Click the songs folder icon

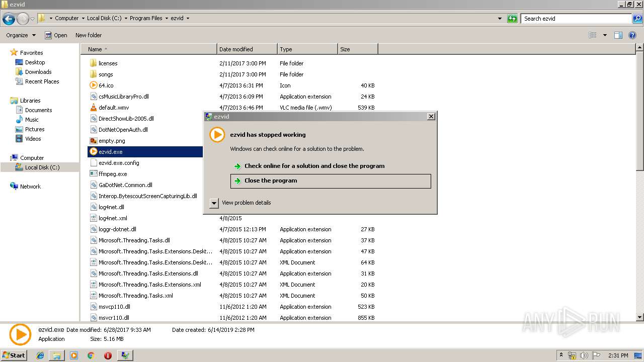click(93, 74)
